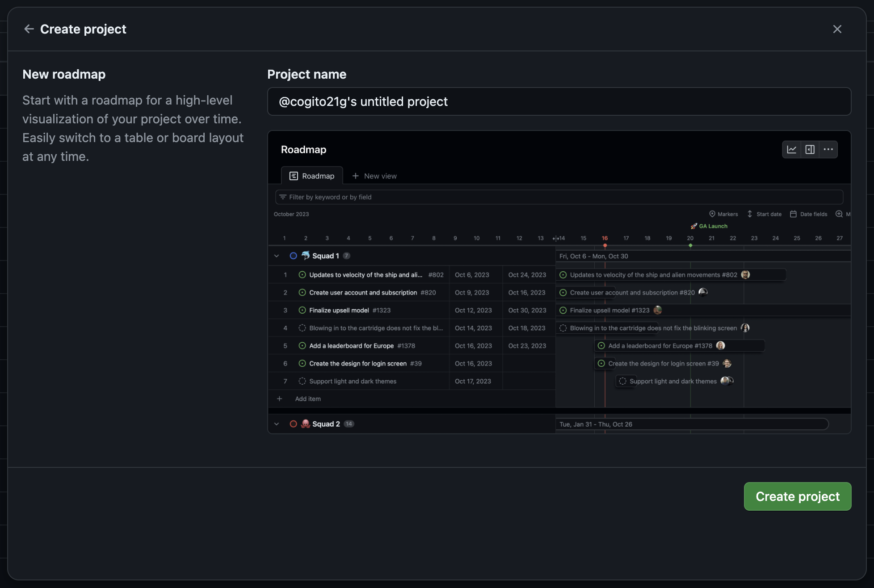Click the blue status circle of Squad 1
Viewport: 874px width, 588px height.
click(293, 256)
